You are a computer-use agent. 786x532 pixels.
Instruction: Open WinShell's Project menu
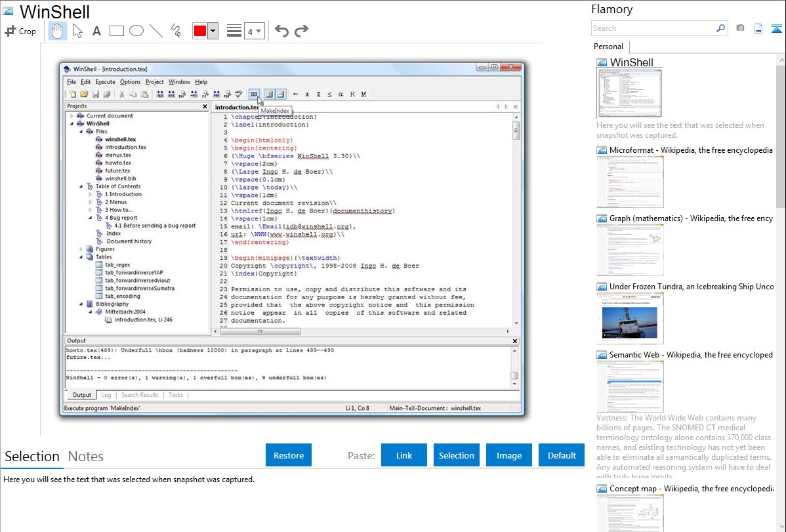(x=154, y=82)
